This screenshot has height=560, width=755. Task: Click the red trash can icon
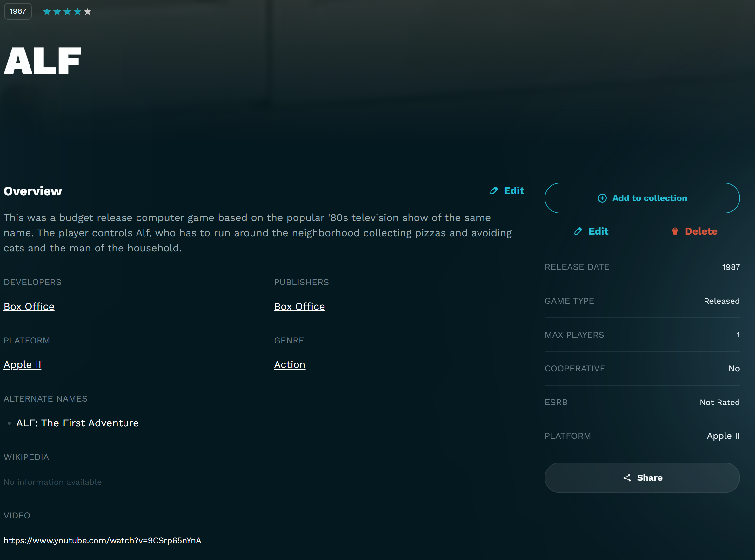[675, 231]
